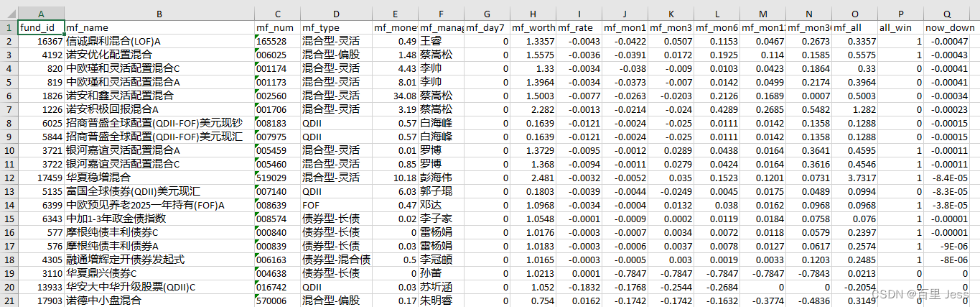Select the cell 融通增辉定开债券发起式
980x307 pixels.
159,259
